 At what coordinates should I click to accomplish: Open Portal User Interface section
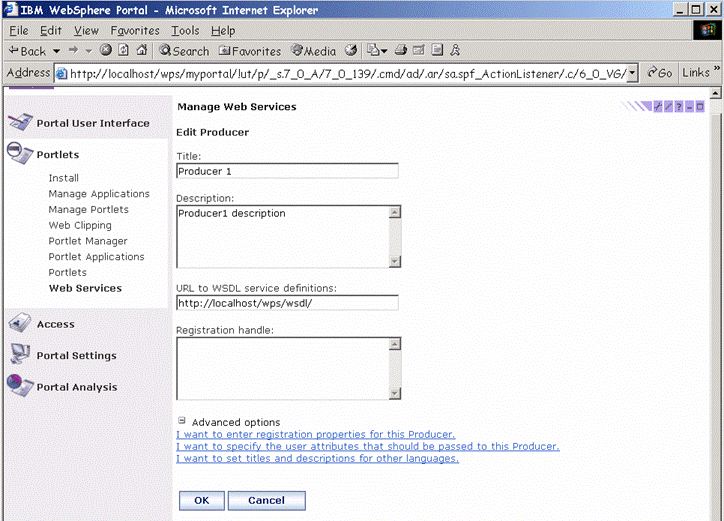(x=93, y=123)
